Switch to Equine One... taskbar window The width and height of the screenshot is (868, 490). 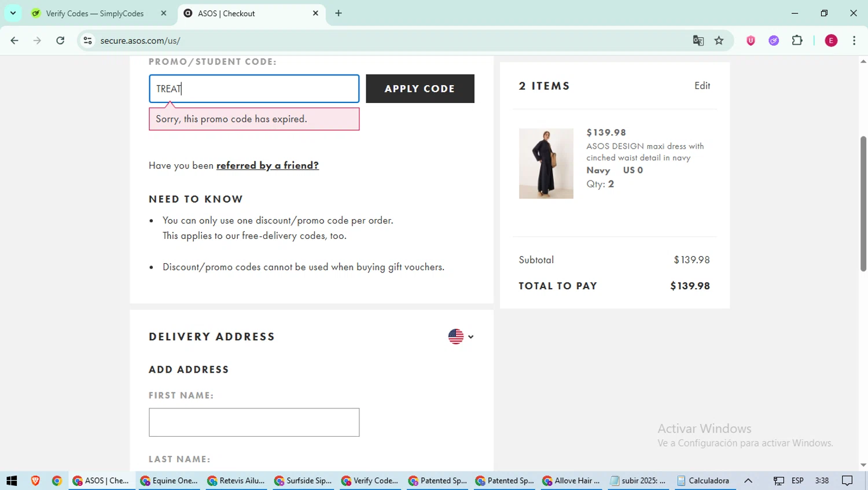(169, 481)
